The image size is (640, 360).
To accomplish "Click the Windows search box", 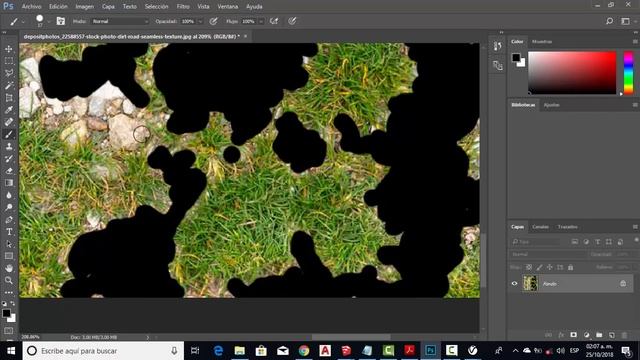I will point(103,351).
